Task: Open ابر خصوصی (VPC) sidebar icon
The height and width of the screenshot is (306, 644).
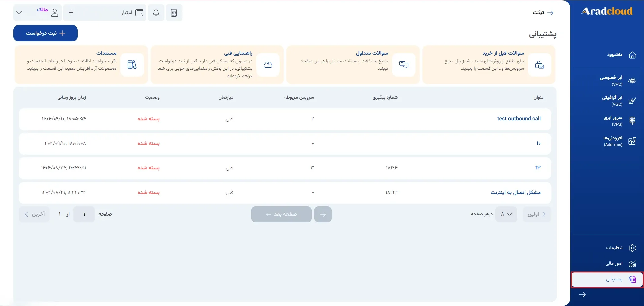Action: coord(632,81)
